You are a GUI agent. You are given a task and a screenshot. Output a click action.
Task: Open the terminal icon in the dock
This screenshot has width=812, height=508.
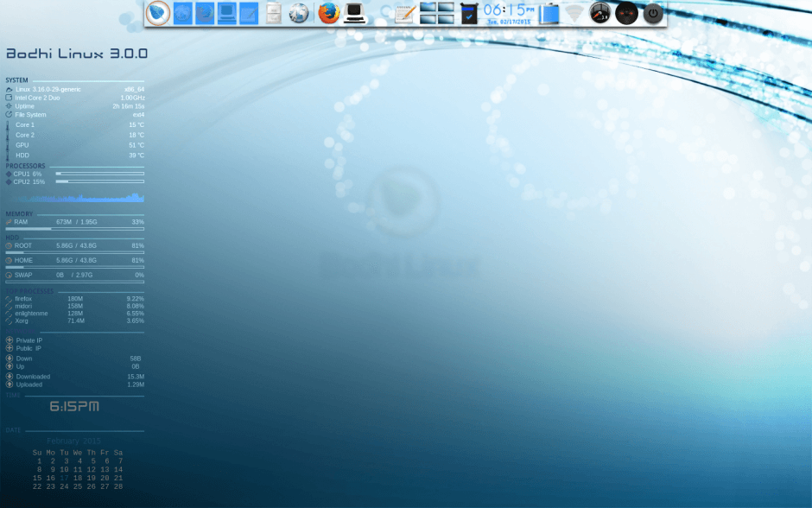click(355, 14)
